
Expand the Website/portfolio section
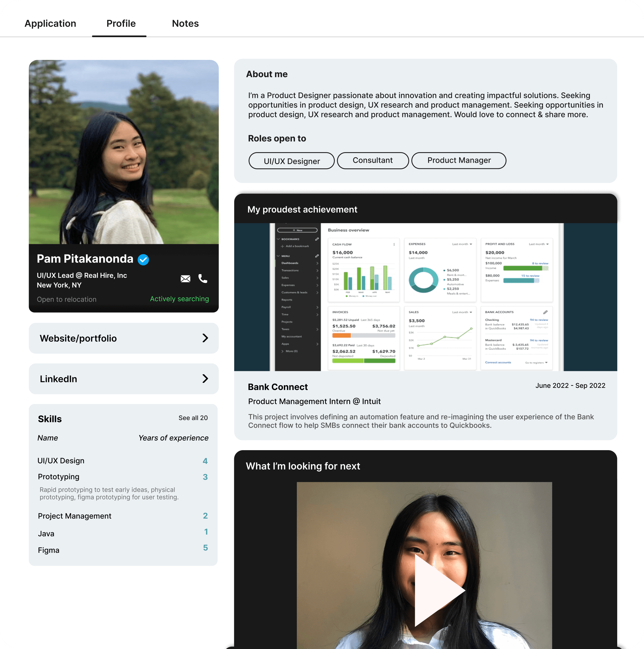click(206, 338)
